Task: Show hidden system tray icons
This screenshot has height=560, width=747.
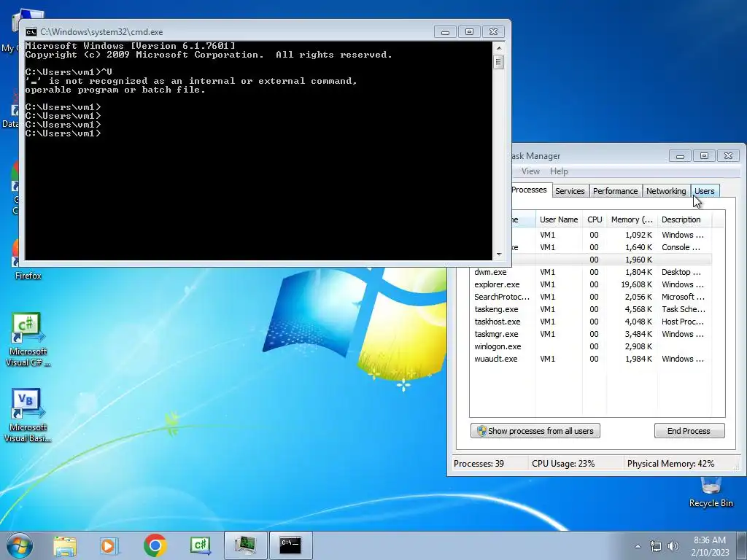Action: pos(638,546)
